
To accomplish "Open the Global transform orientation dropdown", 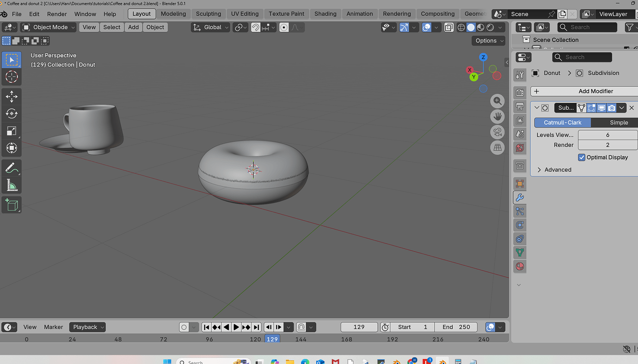I will (211, 27).
